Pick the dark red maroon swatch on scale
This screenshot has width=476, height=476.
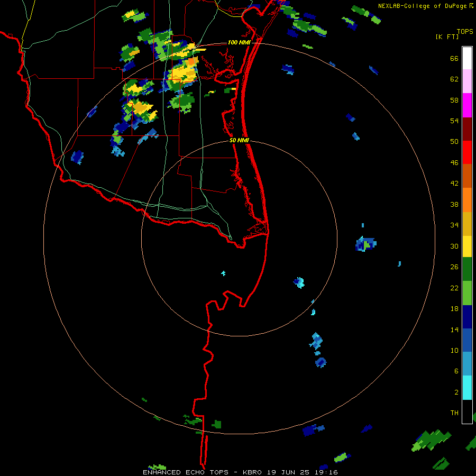pyautogui.click(x=467, y=129)
